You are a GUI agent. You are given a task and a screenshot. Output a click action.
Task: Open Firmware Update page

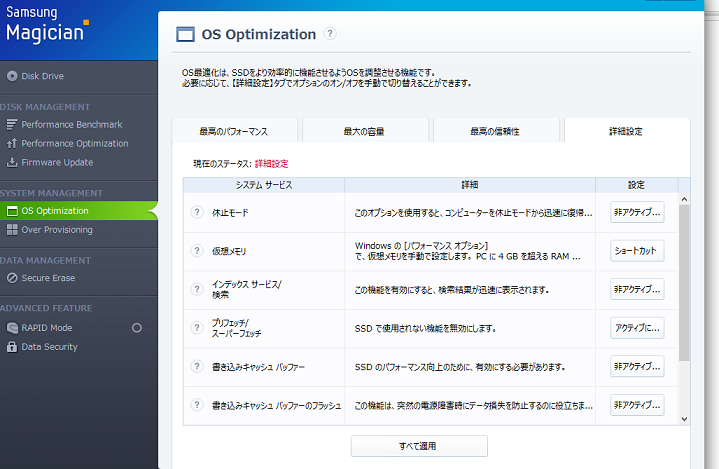coord(57,162)
